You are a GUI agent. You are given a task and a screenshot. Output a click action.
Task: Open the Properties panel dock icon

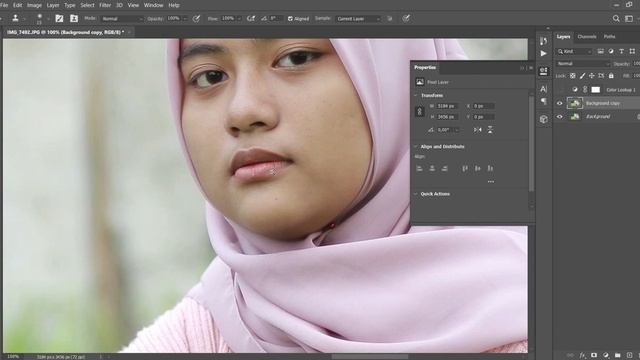[543, 71]
